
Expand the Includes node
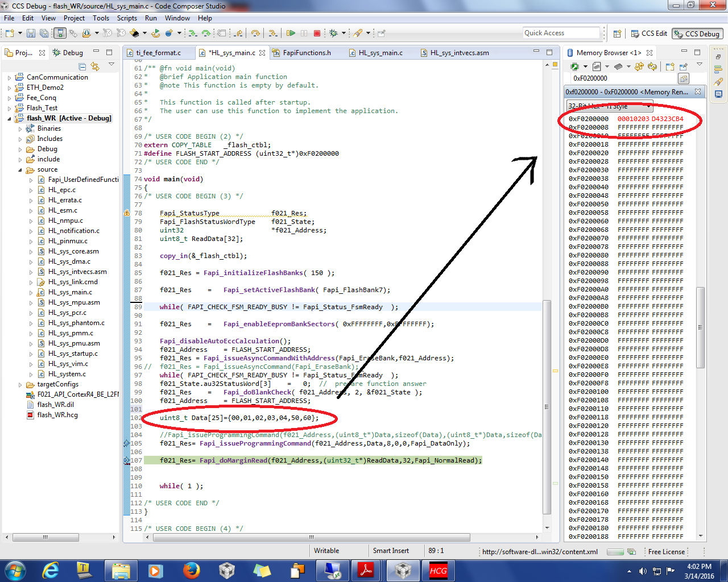(20, 139)
